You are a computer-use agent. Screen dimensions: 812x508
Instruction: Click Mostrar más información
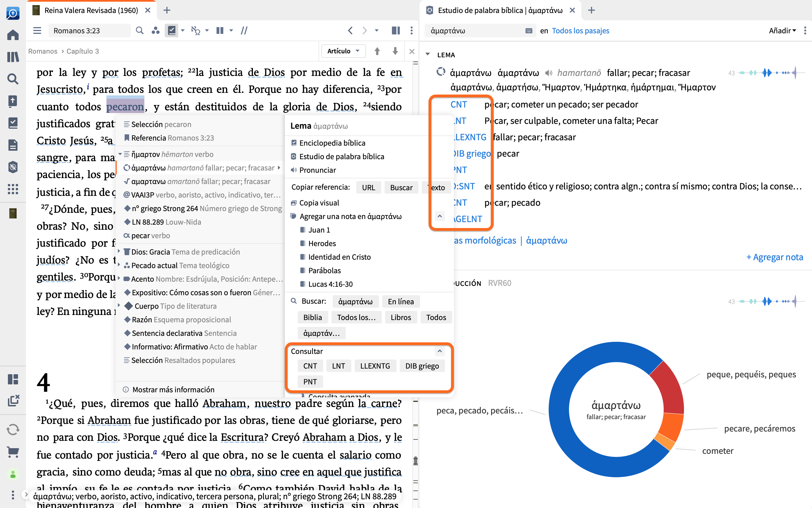click(173, 389)
